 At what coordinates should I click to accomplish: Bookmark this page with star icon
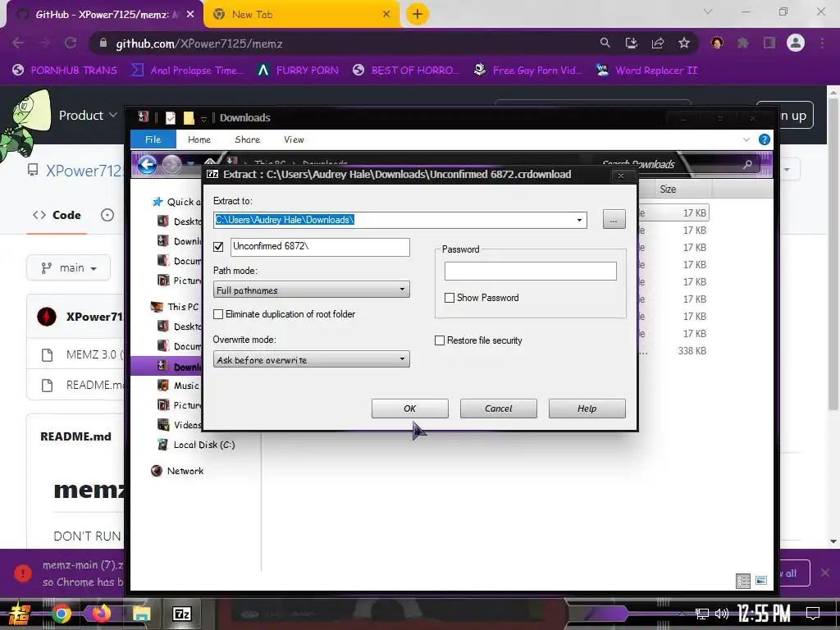tap(683, 43)
